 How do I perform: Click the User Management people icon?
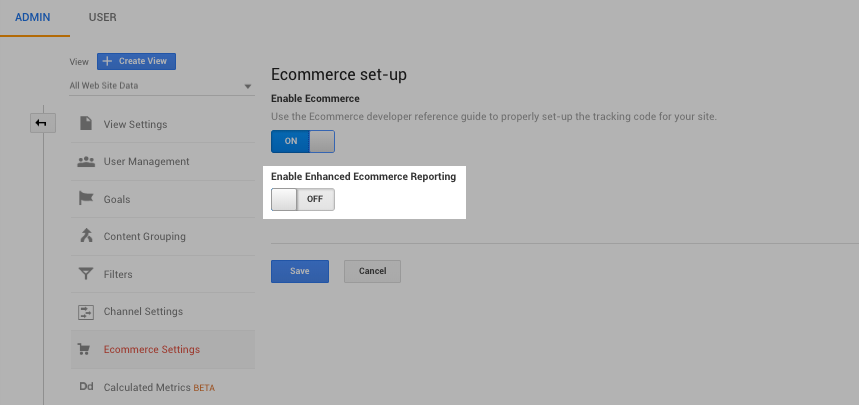click(x=86, y=161)
